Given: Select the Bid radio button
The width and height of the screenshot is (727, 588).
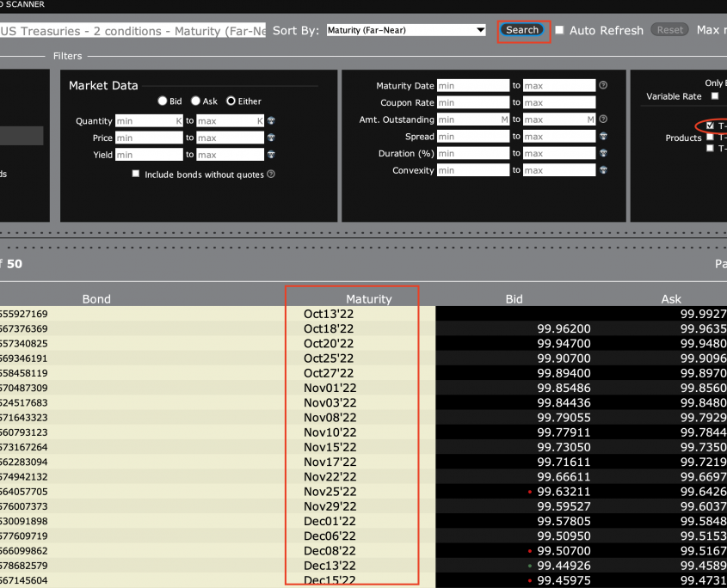Looking at the screenshot, I should (163, 101).
